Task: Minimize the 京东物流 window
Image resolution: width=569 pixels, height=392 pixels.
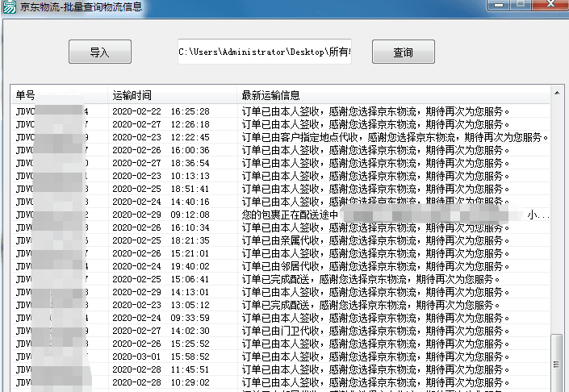Action: click(x=499, y=5)
